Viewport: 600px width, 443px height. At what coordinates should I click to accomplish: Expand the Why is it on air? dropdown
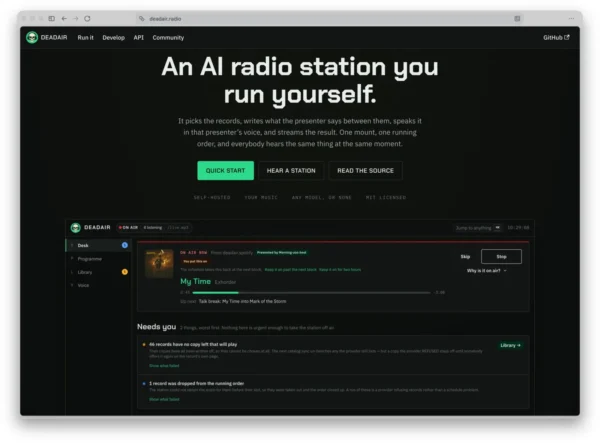click(486, 271)
